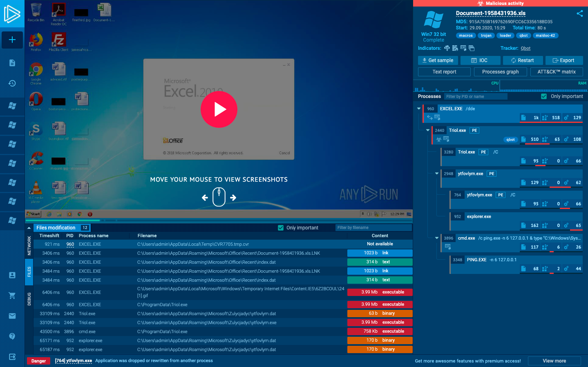Click the trojan tag
This screenshot has width=588, height=367.
[x=486, y=36]
